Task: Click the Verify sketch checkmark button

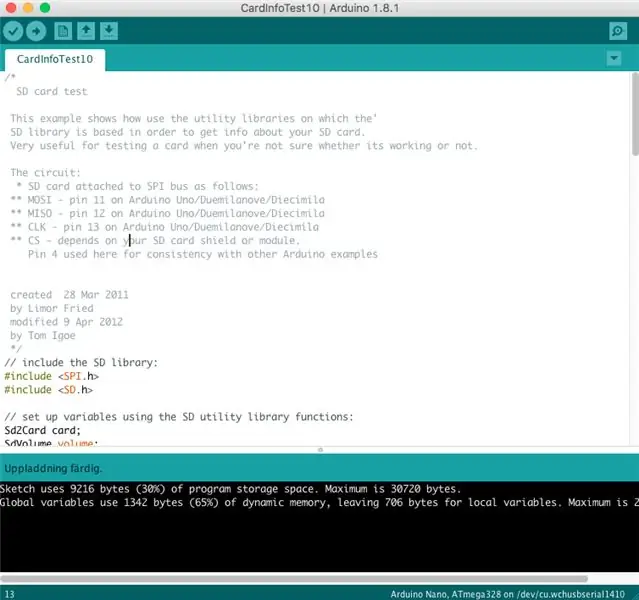Action: pyautogui.click(x=13, y=31)
